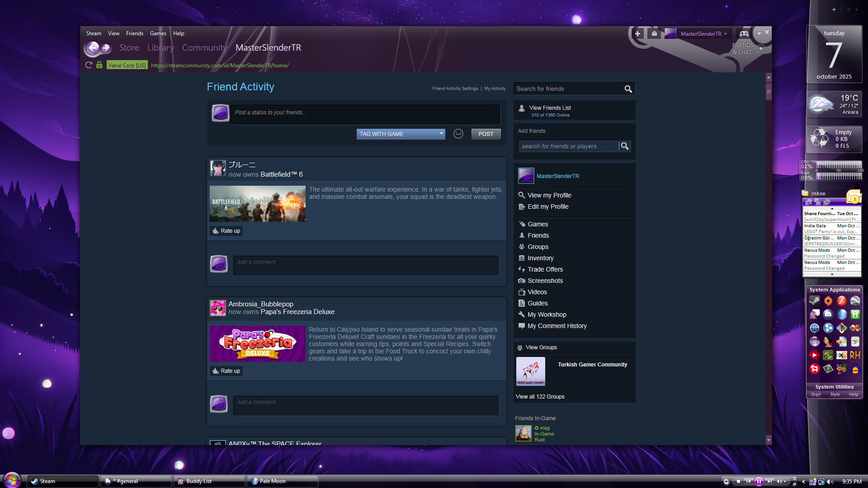This screenshot has height=488, width=868.
Task: Click the Post a status input field
Action: [x=366, y=115]
